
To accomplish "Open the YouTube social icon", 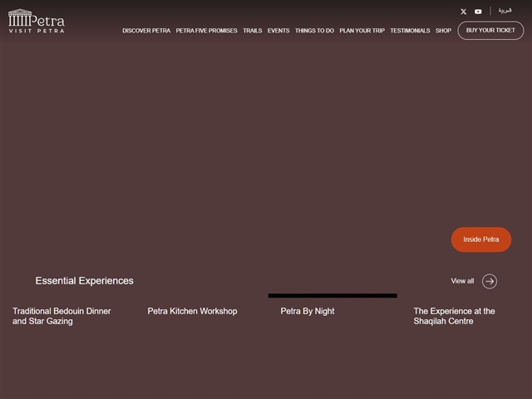I will 478,12.
